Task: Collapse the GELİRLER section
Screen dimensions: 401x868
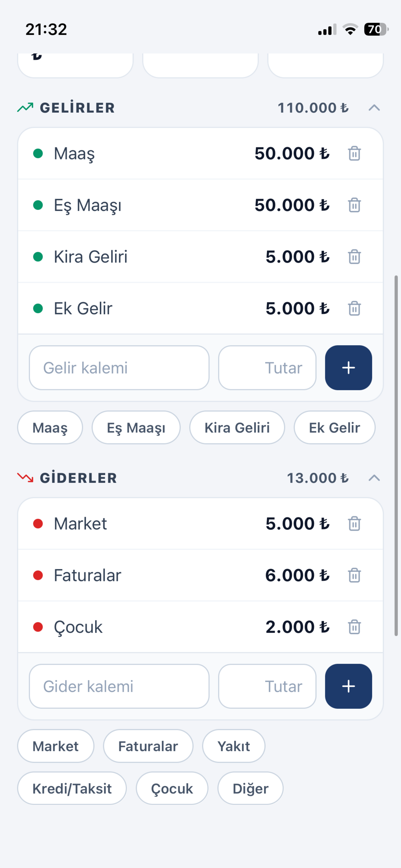Action: click(374, 108)
